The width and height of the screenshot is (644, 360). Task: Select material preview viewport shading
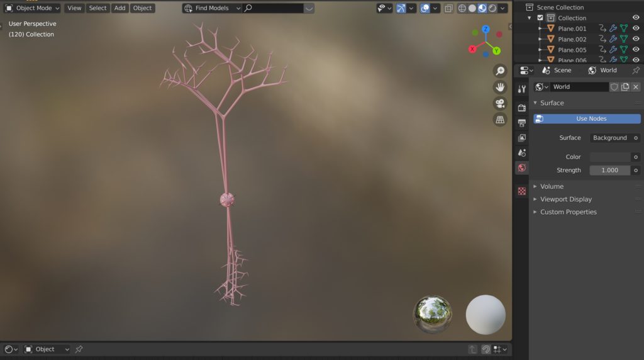tap(482, 8)
